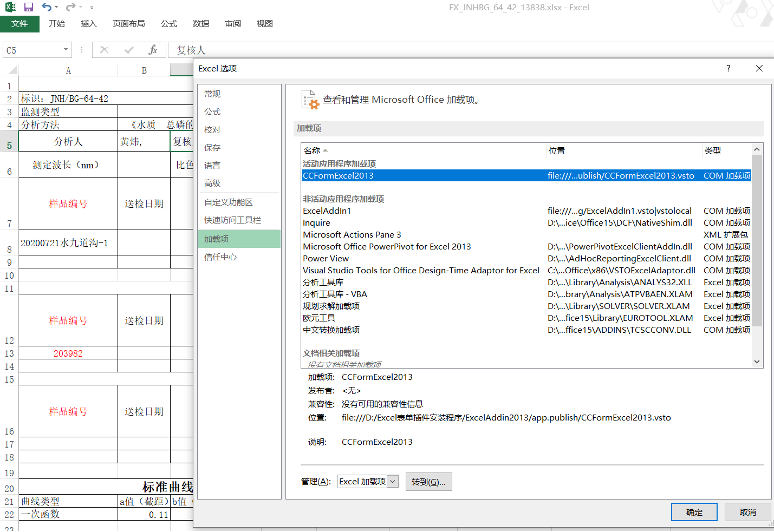Click the Save icon in quick access toolbar
774x532 pixels.
pos(29,8)
